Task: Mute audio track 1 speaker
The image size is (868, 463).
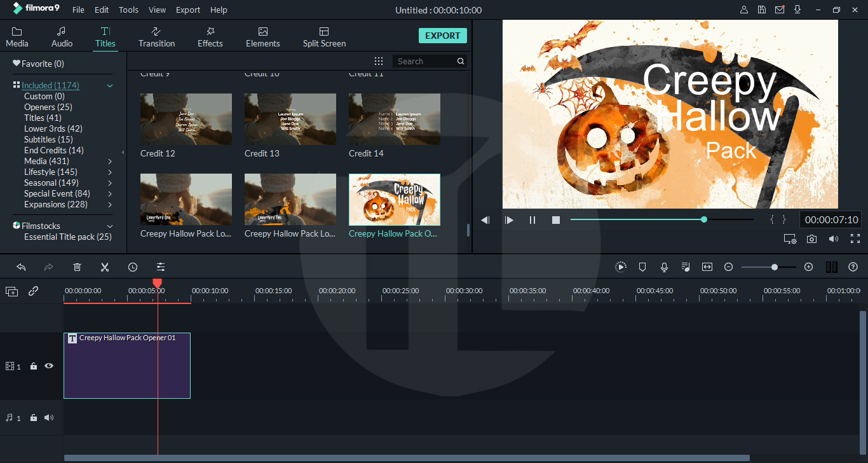Action: 49,418
